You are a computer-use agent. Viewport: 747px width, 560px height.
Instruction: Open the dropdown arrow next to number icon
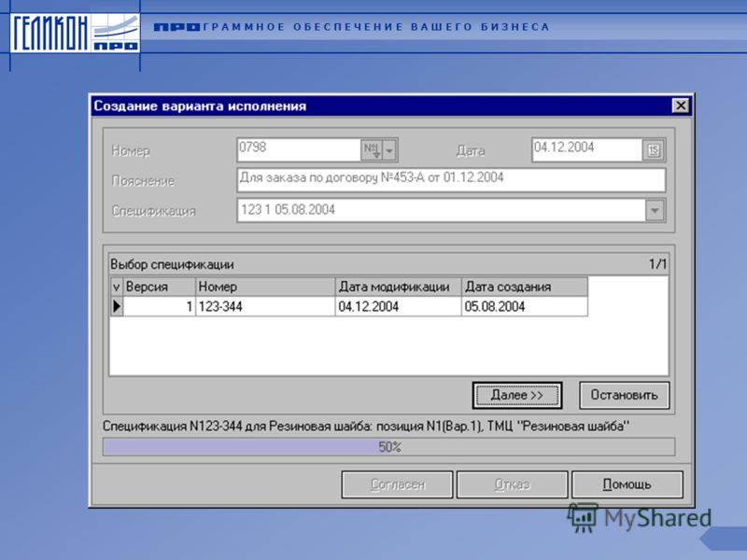389,150
